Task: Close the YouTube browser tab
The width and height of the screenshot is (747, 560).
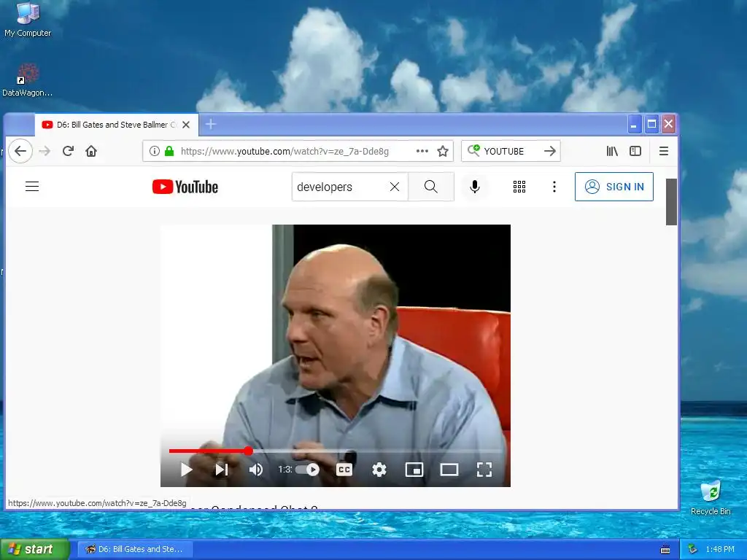Action: pyautogui.click(x=186, y=125)
